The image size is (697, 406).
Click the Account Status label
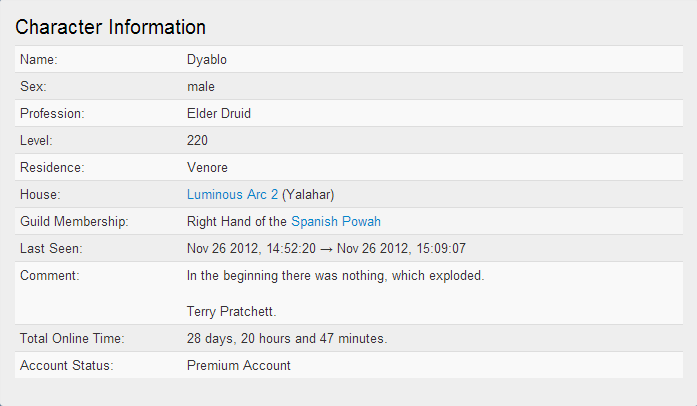[x=67, y=366]
